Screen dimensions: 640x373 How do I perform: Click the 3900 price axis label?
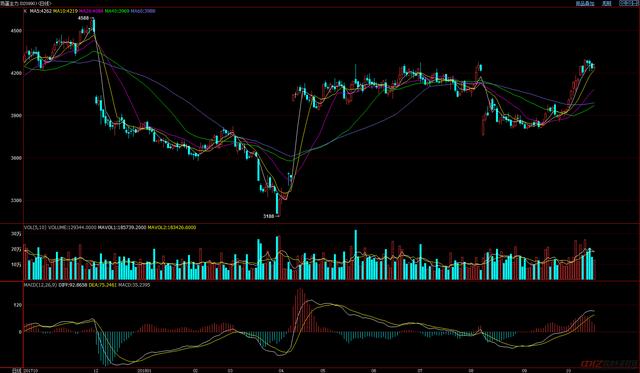pyautogui.click(x=17, y=116)
